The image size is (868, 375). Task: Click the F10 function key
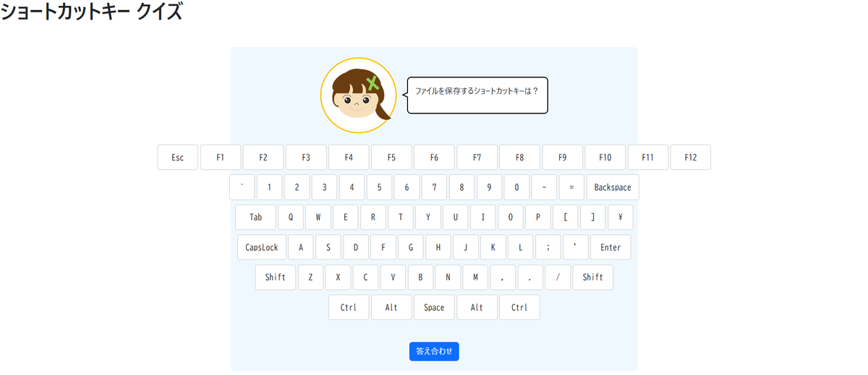click(x=605, y=157)
